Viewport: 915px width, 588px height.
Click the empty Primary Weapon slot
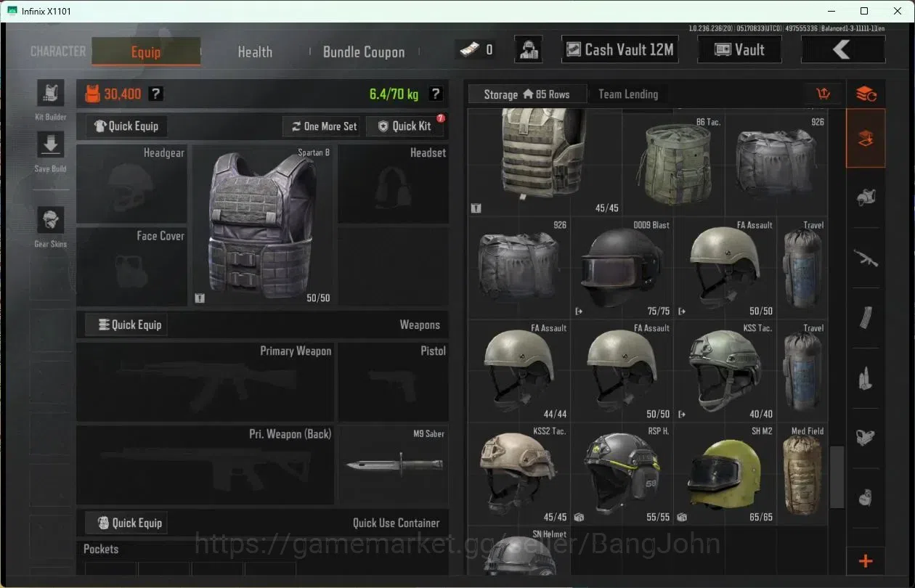point(206,382)
